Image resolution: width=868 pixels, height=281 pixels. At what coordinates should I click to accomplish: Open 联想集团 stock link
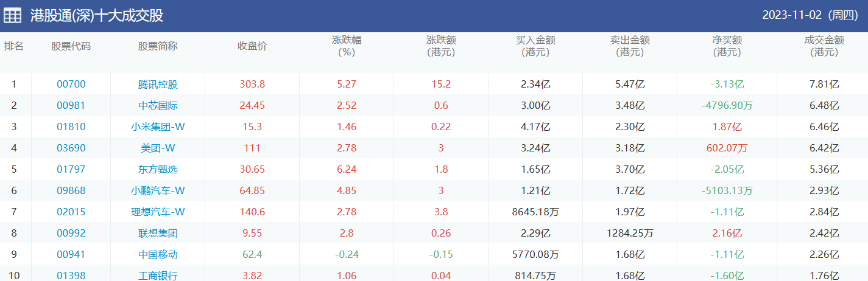pyautogui.click(x=158, y=233)
